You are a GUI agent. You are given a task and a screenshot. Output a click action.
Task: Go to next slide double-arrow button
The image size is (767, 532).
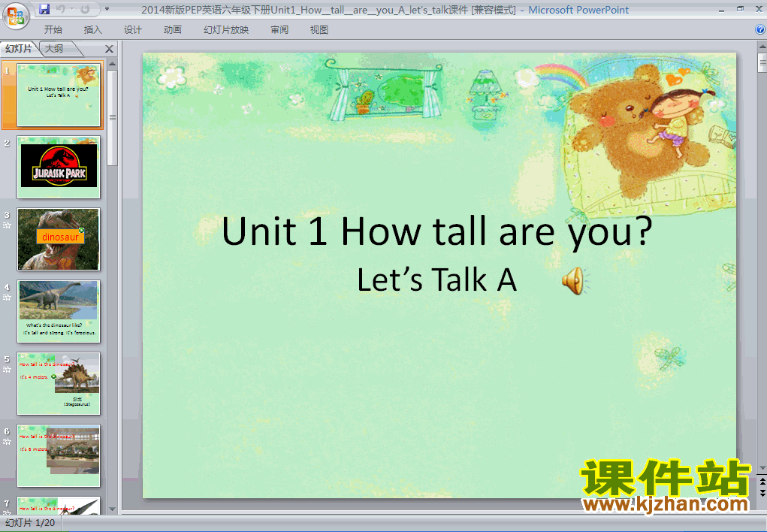coord(762,493)
